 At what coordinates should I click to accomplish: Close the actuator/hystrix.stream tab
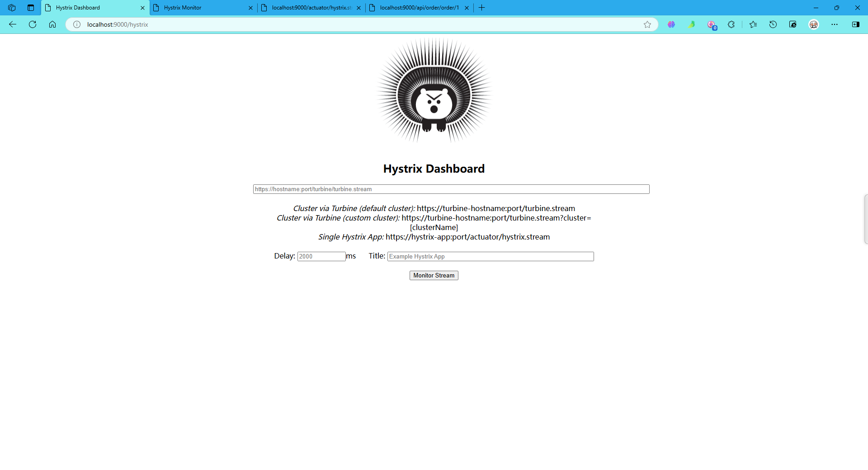coord(359,8)
